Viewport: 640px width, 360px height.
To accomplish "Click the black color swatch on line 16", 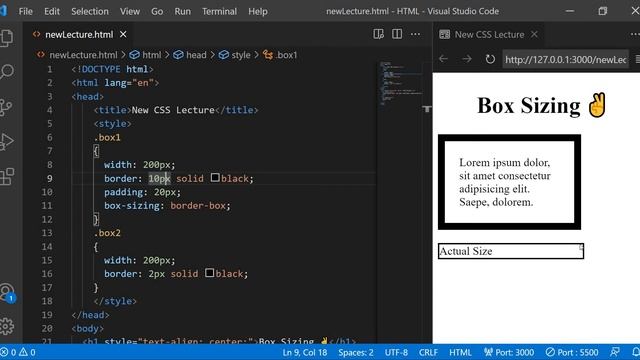I will click(x=209, y=273).
